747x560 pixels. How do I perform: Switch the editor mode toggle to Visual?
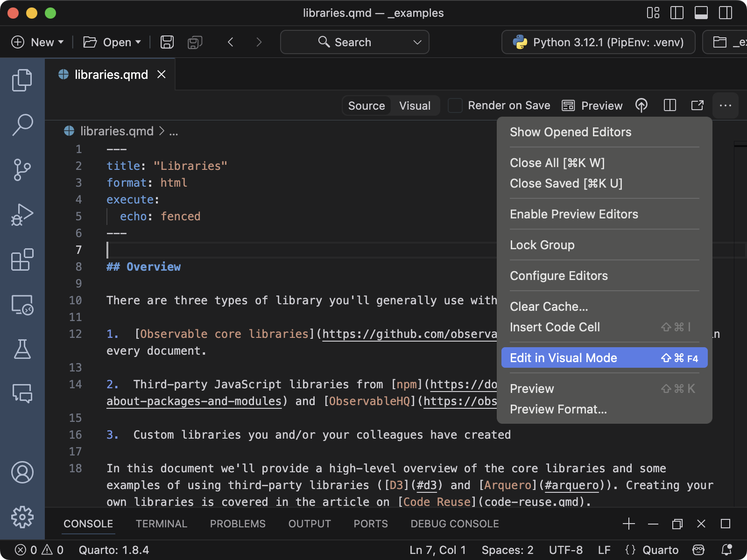point(414,105)
